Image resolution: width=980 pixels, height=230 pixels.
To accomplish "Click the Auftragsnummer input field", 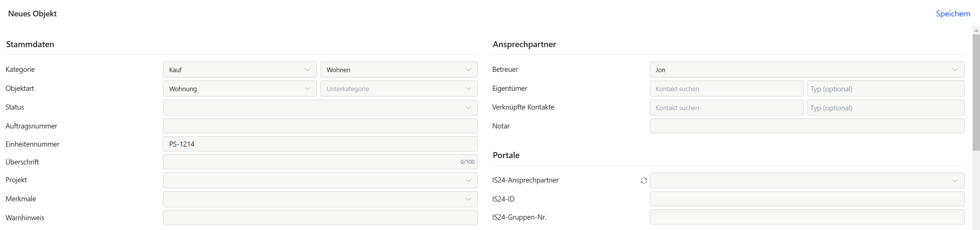I will [x=320, y=126].
